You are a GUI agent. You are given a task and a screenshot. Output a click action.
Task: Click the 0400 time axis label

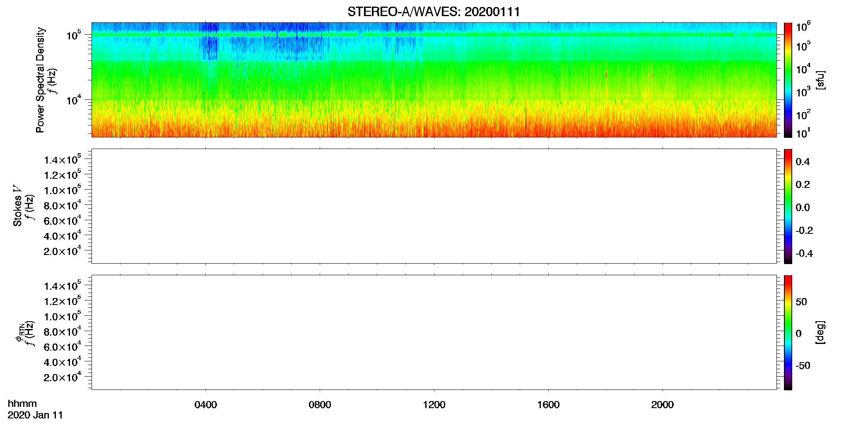tap(206, 405)
